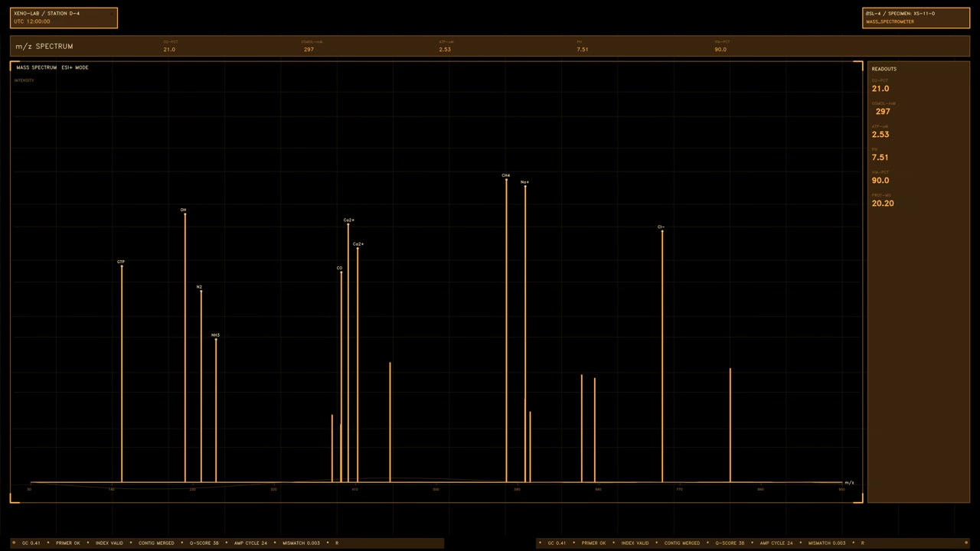
Task: Click PRIMER OK in left status bar
Action: click(67, 543)
